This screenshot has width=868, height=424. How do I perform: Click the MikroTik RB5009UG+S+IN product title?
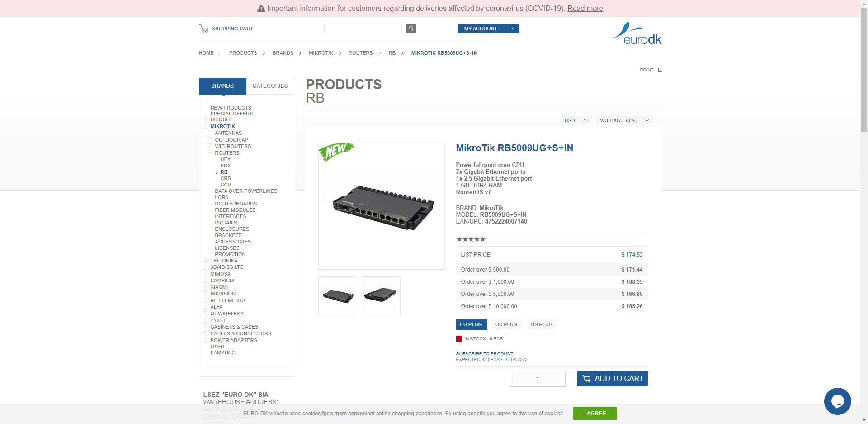(514, 148)
